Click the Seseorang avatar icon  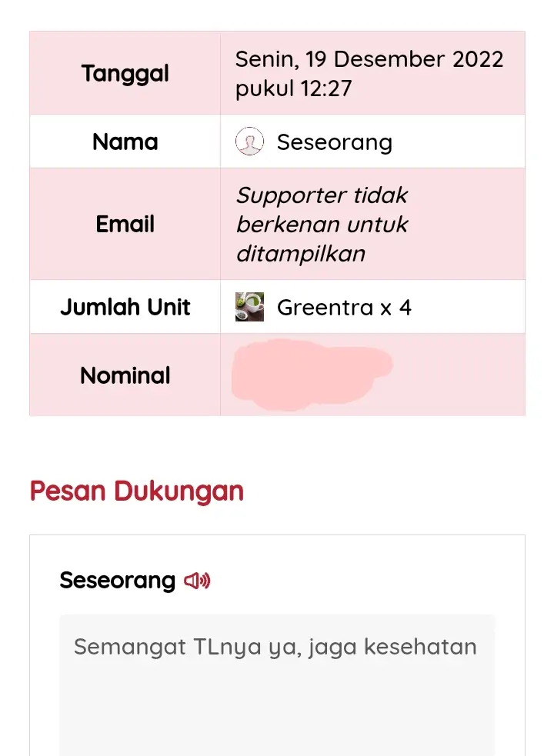[x=249, y=142]
